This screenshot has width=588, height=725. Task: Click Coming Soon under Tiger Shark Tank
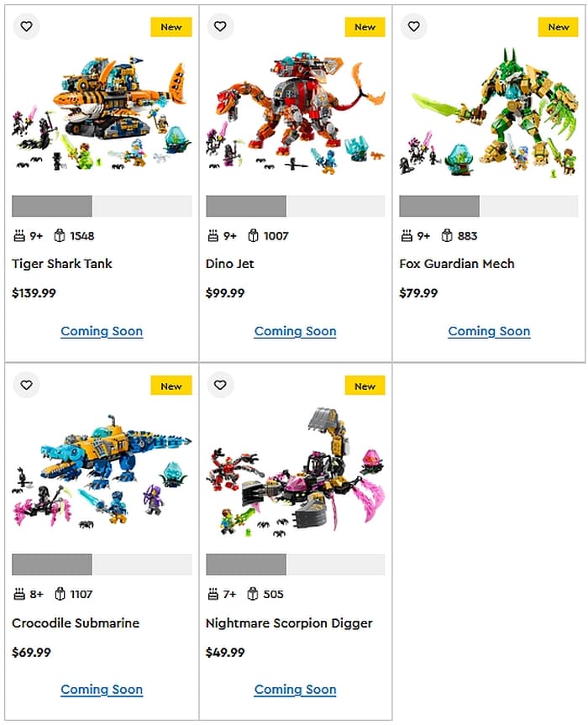(x=102, y=331)
